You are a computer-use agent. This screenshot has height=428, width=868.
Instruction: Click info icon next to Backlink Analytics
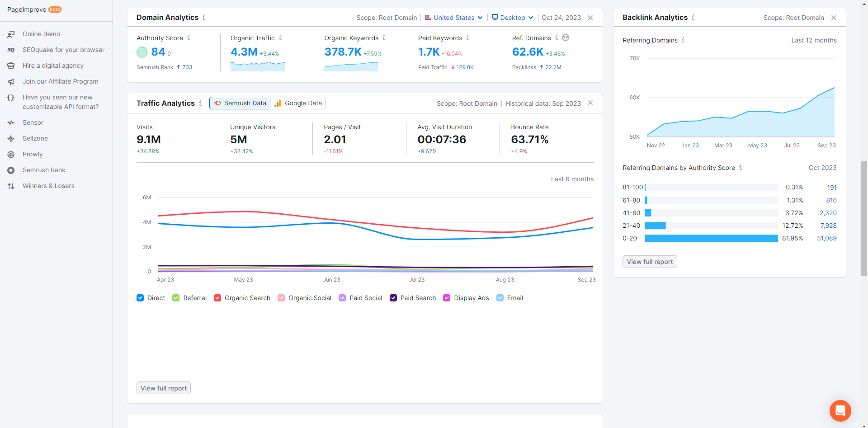click(x=693, y=17)
